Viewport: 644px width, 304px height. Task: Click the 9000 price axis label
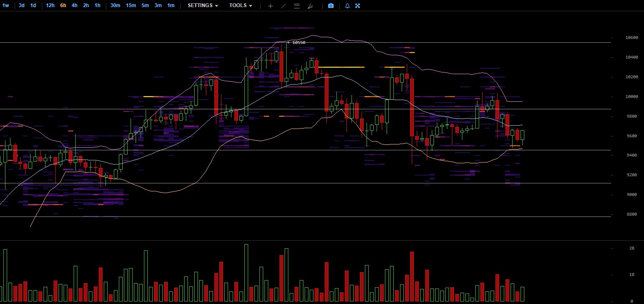coord(631,195)
